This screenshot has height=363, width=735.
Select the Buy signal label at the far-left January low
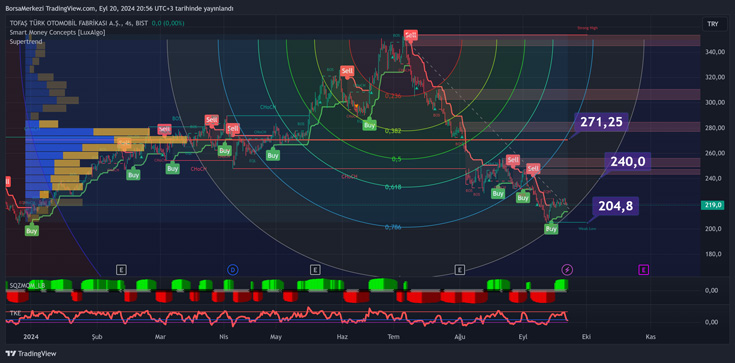click(x=31, y=230)
